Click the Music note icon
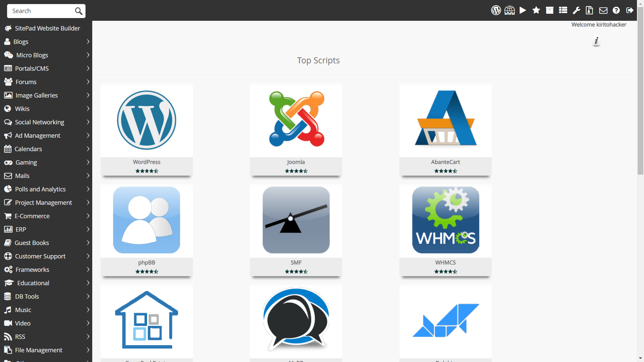 click(x=8, y=310)
